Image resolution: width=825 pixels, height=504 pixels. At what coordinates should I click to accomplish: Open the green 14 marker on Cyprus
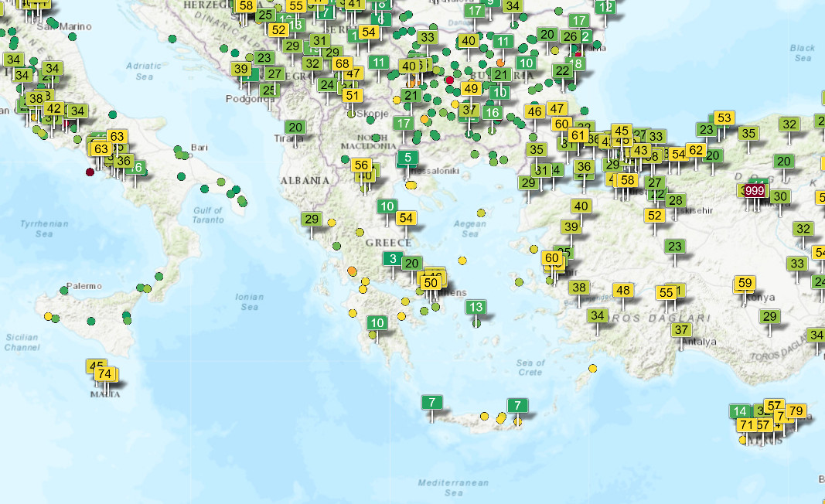click(x=741, y=411)
